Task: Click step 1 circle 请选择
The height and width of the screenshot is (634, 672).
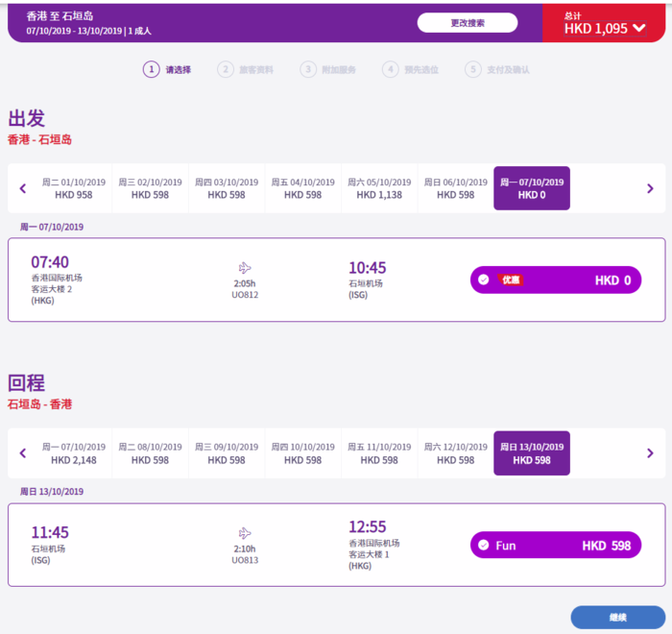Action: click(151, 69)
